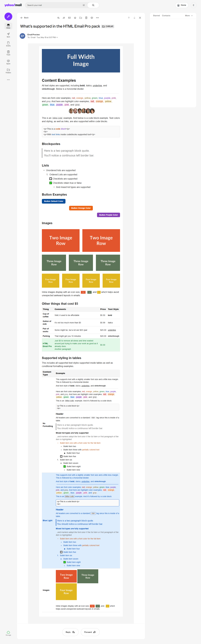Mark as spam using shield icon
This screenshot has width=201, height=644.
pyautogui.click(x=92, y=18)
